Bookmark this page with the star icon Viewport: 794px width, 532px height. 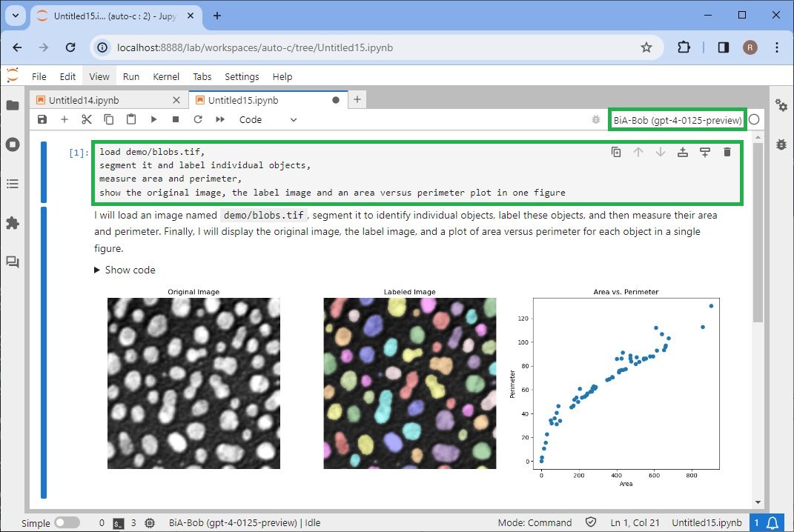click(x=646, y=47)
